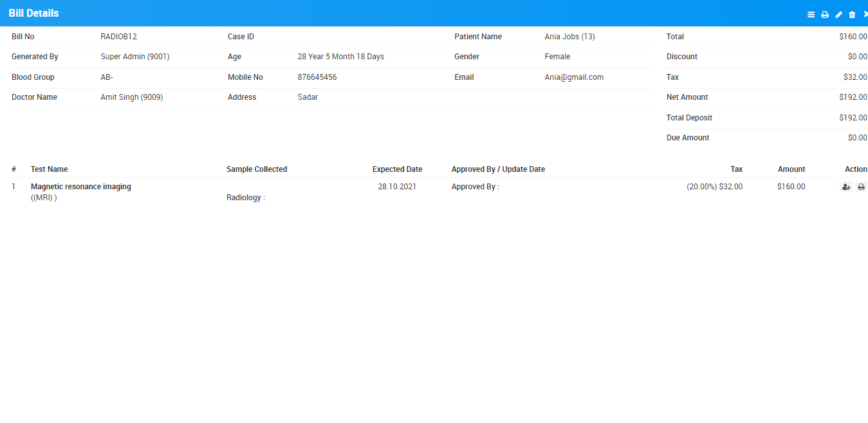Print the MRI test report row

(x=861, y=187)
